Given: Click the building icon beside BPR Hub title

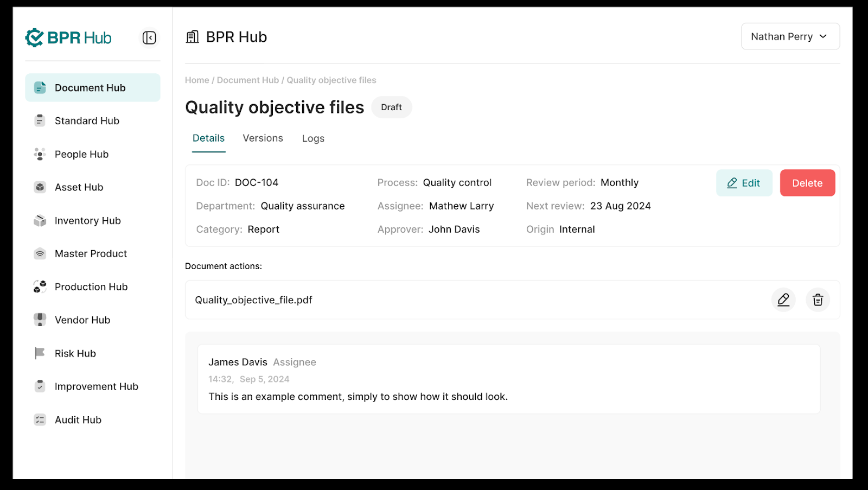Looking at the screenshot, I should pyautogui.click(x=193, y=37).
